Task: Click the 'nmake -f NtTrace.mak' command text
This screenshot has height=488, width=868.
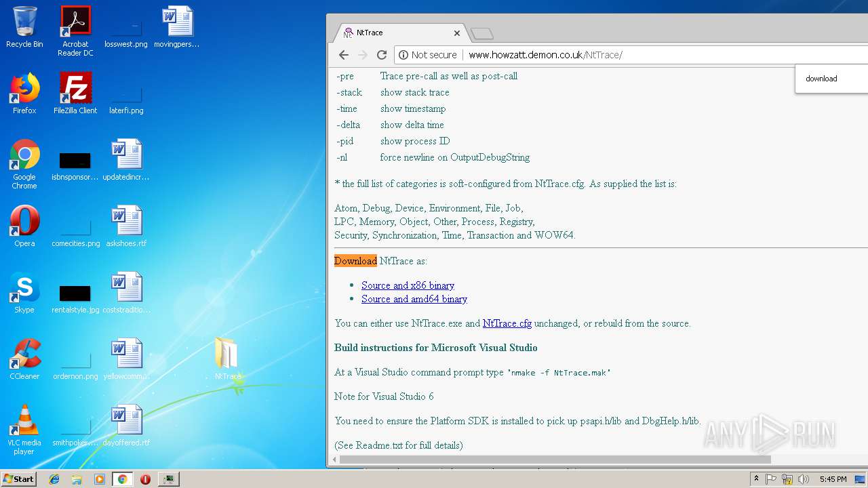Action: coord(559,373)
